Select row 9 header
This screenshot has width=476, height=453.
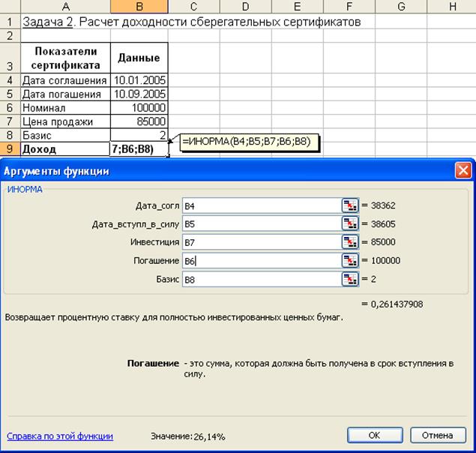pyautogui.click(x=10, y=149)
